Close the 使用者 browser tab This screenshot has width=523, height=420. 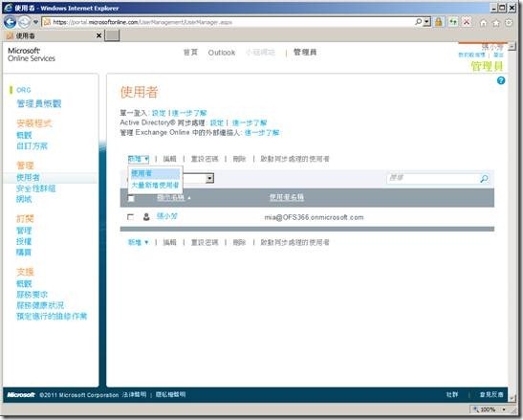[x=98, y=35]
